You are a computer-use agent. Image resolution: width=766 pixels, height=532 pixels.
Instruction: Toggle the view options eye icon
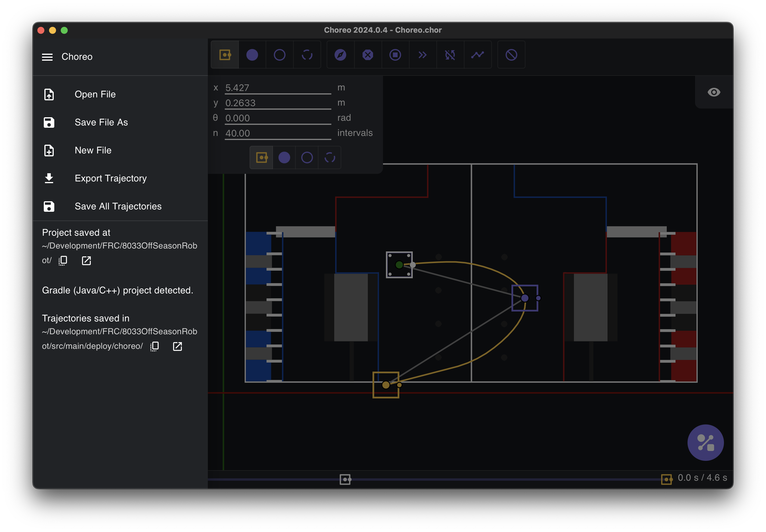tap(714, 92)
